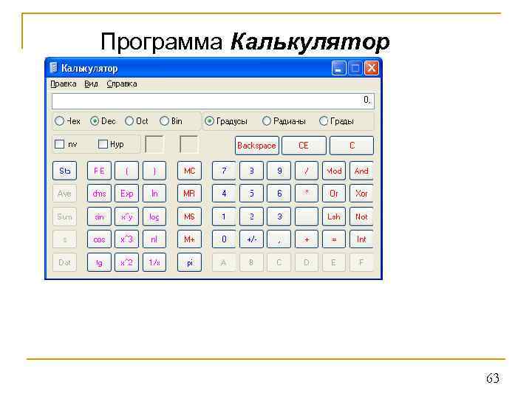This screenshot has width=532, height=399.
Task: Open the Правка menu
Action: click(x=64, y=83)
